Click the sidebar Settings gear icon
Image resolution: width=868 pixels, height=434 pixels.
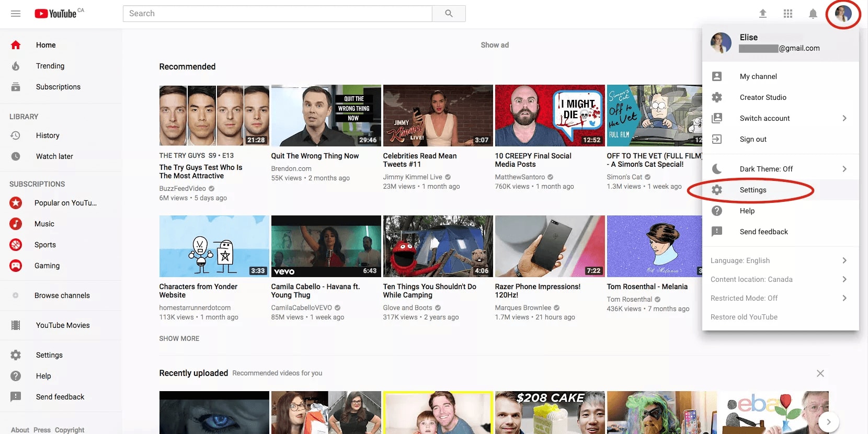point(16,355)
